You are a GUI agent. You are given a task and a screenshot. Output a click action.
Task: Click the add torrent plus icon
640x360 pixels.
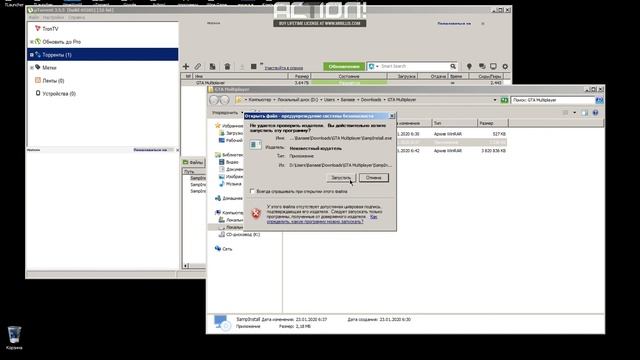coord(186,66)
